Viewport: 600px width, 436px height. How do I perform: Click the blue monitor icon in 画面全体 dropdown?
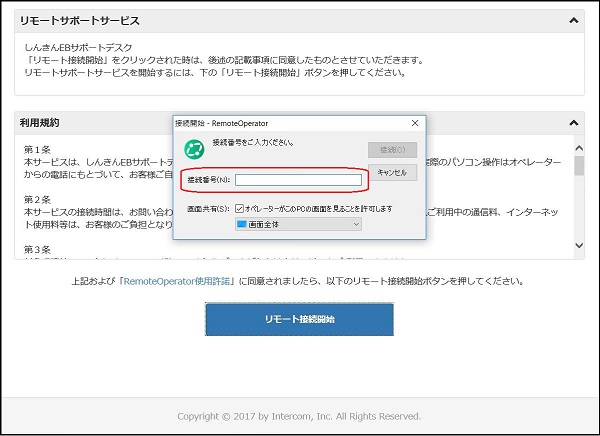click(241, 225)
